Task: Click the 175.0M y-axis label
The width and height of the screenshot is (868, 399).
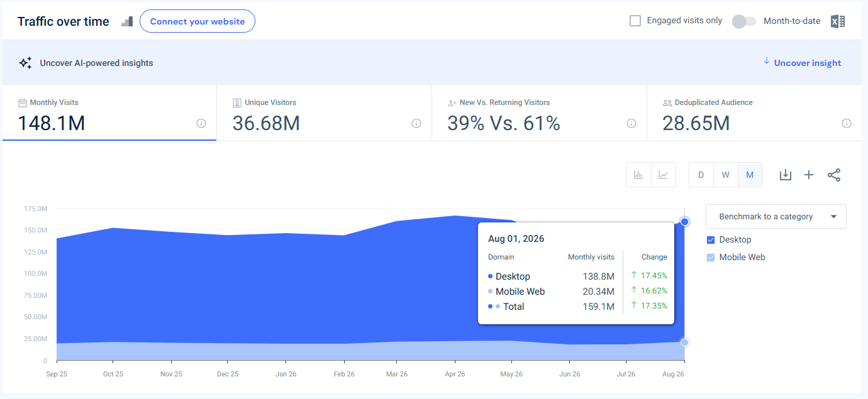Action: point(35,209)
